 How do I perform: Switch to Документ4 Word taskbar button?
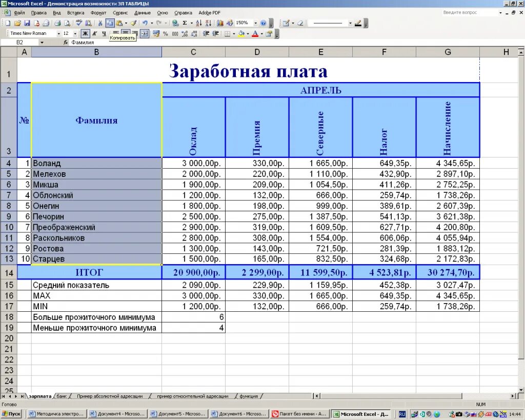coord(117,414)
